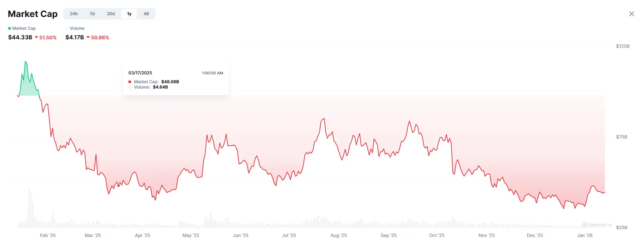The image size is (644, 249).
Task: Toggle the Market Cap series legend
Action: pyautogui.click(x=24, y=28)
